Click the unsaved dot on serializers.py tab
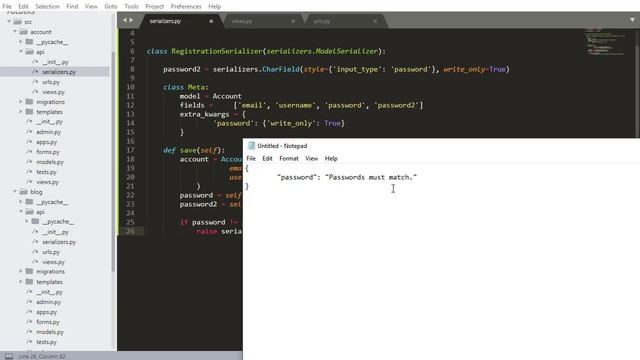This screenshot has height=360, width=640. 211,21
